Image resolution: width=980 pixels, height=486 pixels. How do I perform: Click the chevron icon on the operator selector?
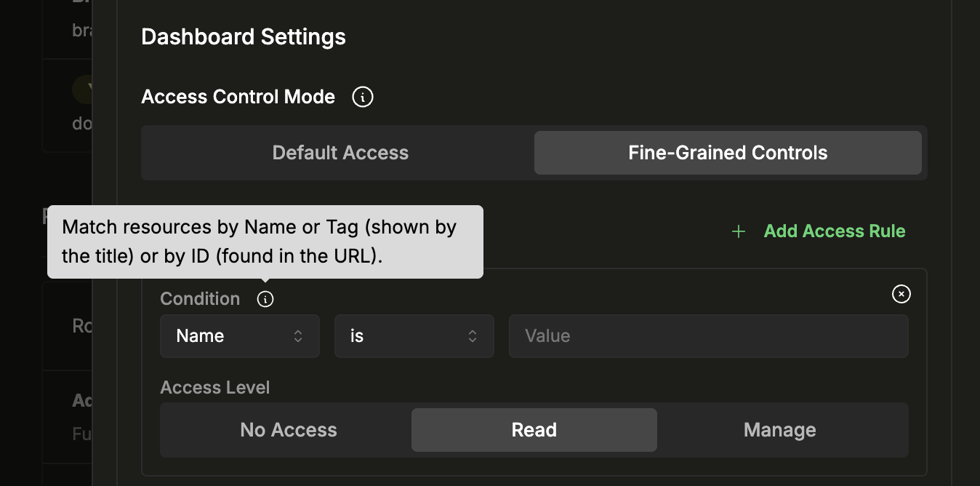click(x=473, y=335)
